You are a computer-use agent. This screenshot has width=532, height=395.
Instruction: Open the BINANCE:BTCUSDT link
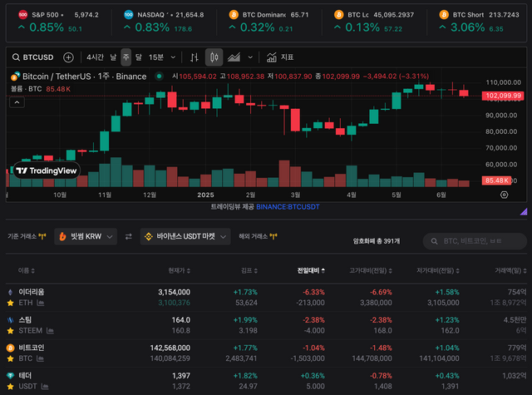click(x=288, y=207)
